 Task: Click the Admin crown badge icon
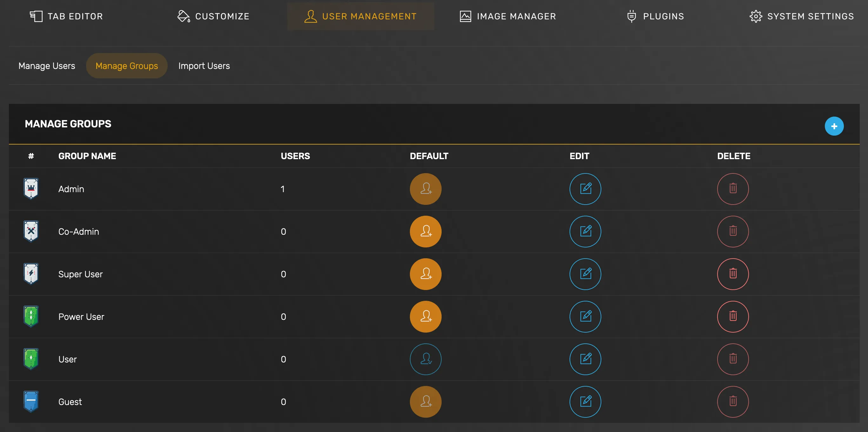tap(31, 189)
